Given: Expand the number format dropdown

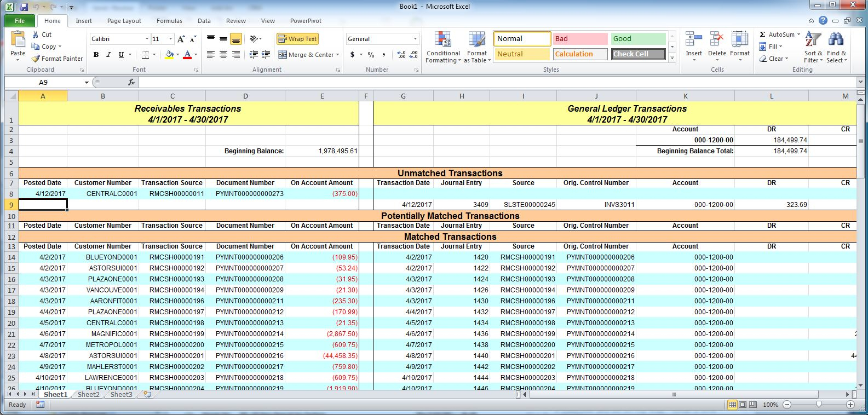Looking at the screenshot, I should [415, 39].
